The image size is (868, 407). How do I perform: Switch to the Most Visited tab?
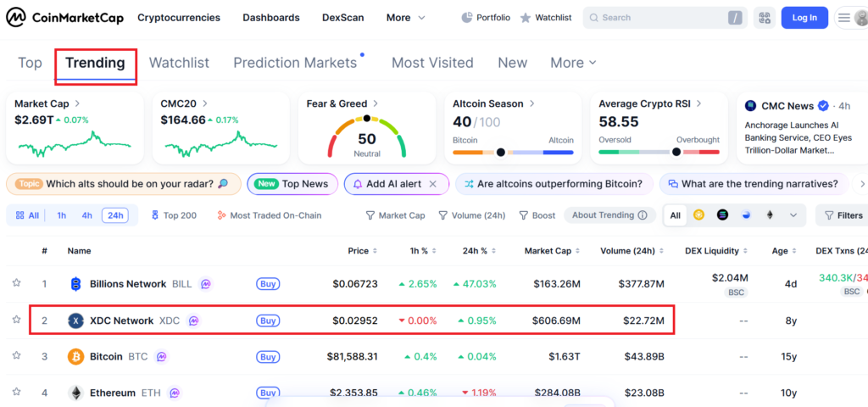[x=432, y=63]
